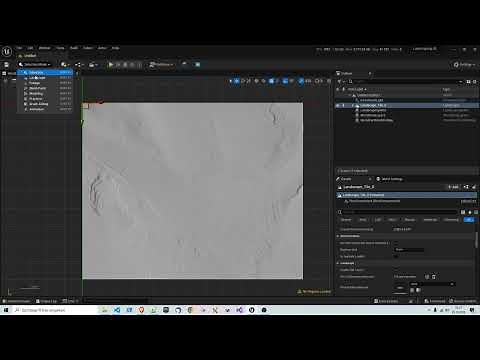
Task: Open the Blueprints toolbar dropdown
Action: tap(78, 65)
